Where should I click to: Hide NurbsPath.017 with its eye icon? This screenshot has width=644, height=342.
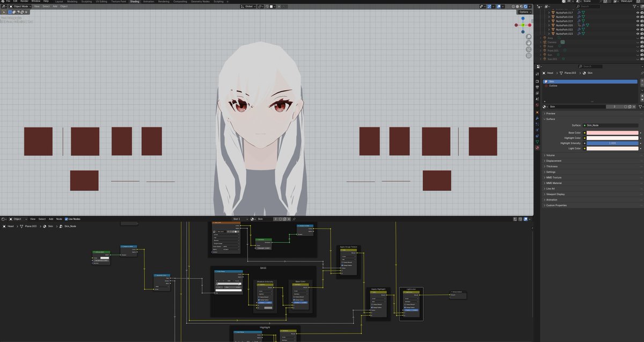coord(637,12)
